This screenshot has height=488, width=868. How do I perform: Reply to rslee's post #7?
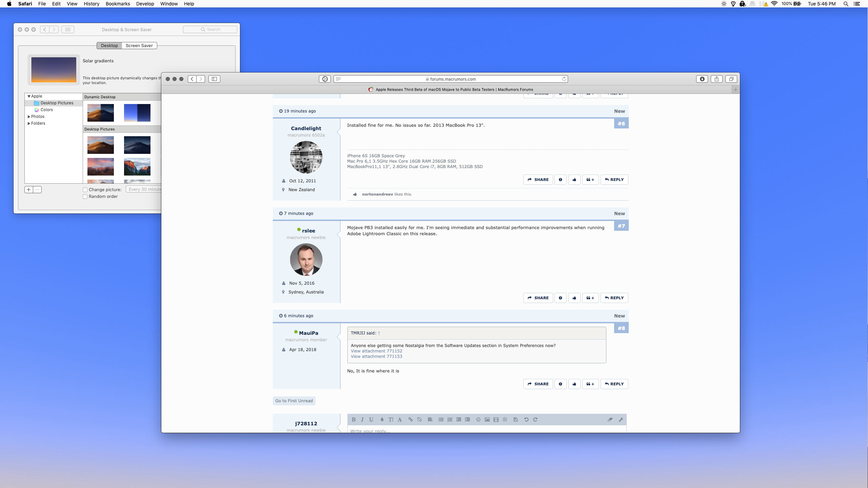(x=614, y=298)
